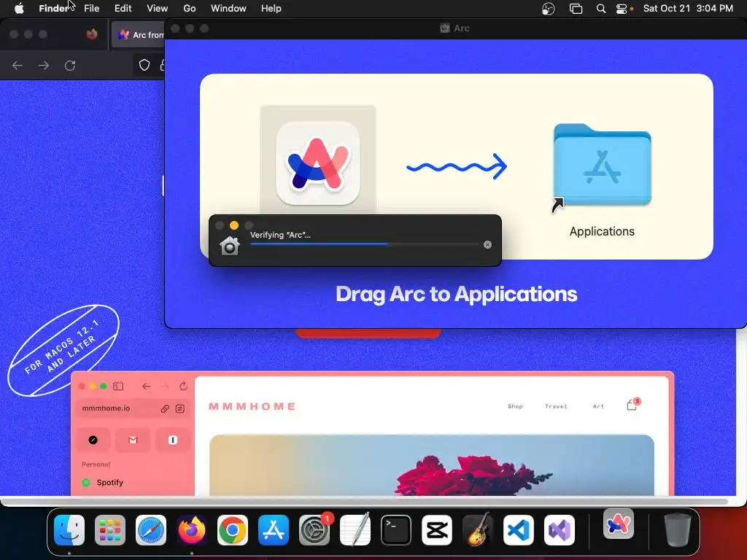The image size is (747, 560).
Task: Open TextEdit in the Dock
Action: [355, 529]
